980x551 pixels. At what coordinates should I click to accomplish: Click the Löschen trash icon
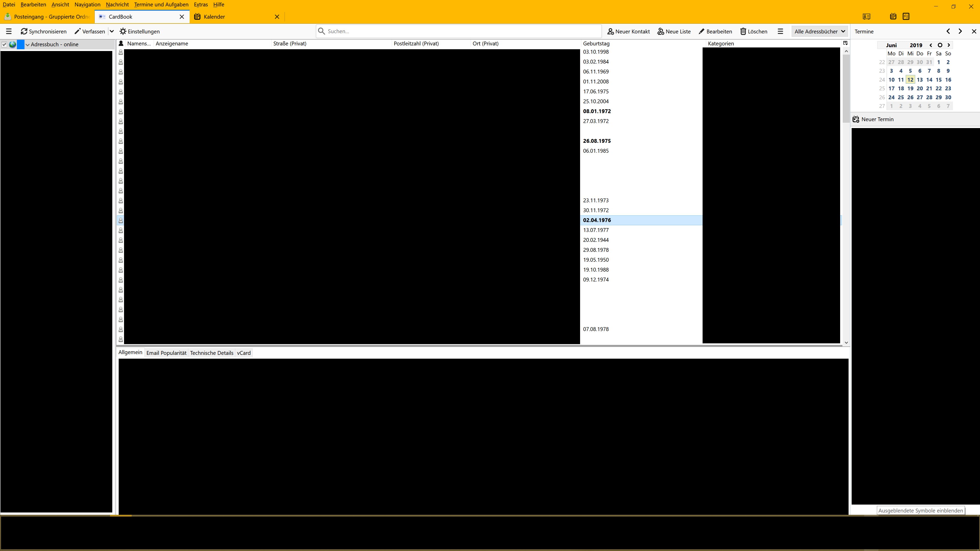pyautogui.click(x=743, y=31)
